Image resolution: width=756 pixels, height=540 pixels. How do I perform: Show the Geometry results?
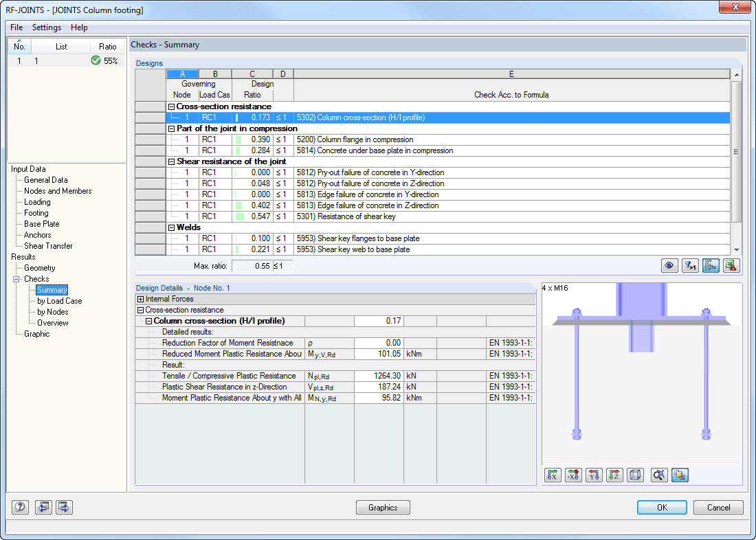pos(40,268)
